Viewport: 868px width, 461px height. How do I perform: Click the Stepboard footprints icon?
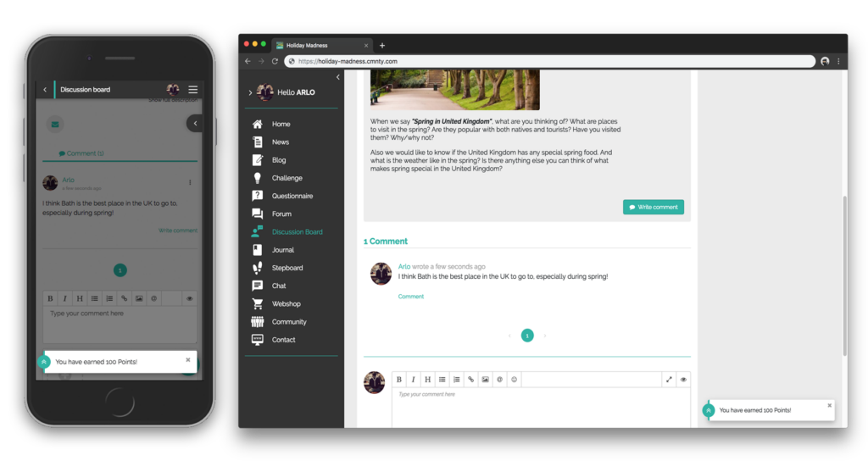[258, 268]
